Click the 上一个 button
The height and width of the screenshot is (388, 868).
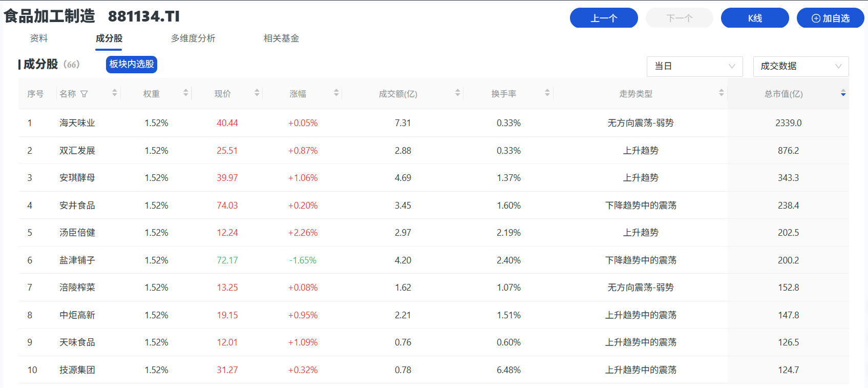604,18
